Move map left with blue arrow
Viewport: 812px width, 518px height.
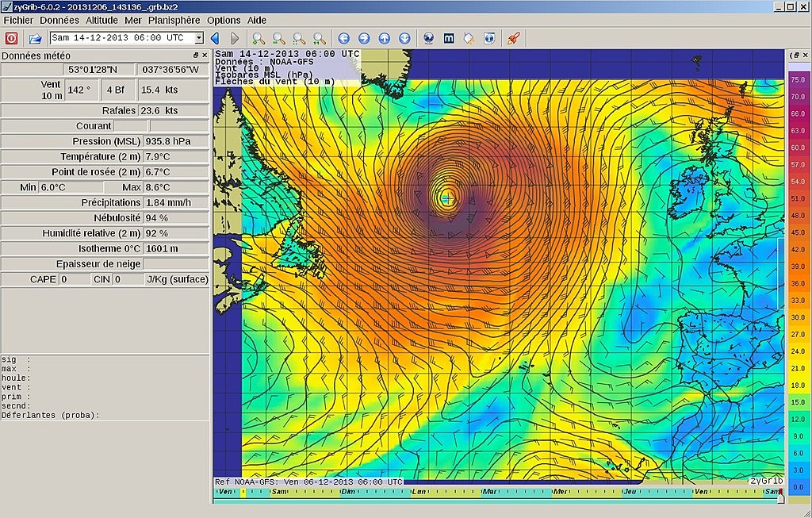tap(344, 38)
